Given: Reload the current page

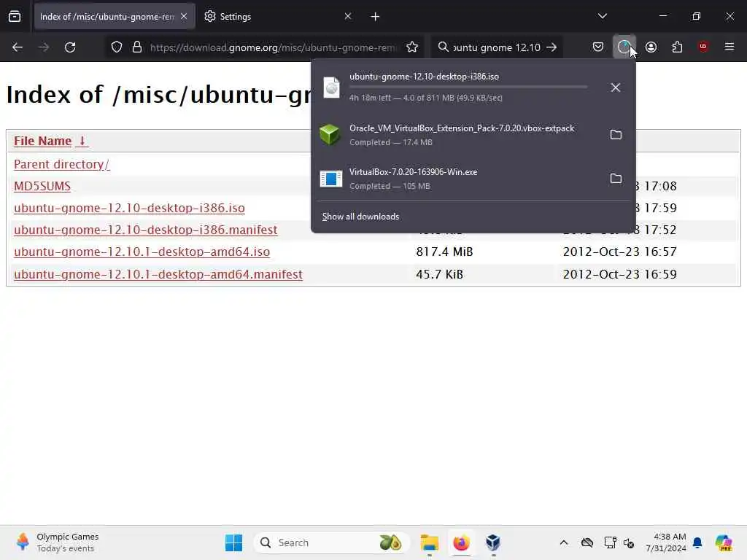Looking at the screenshot, I should [x=70, y=47].
